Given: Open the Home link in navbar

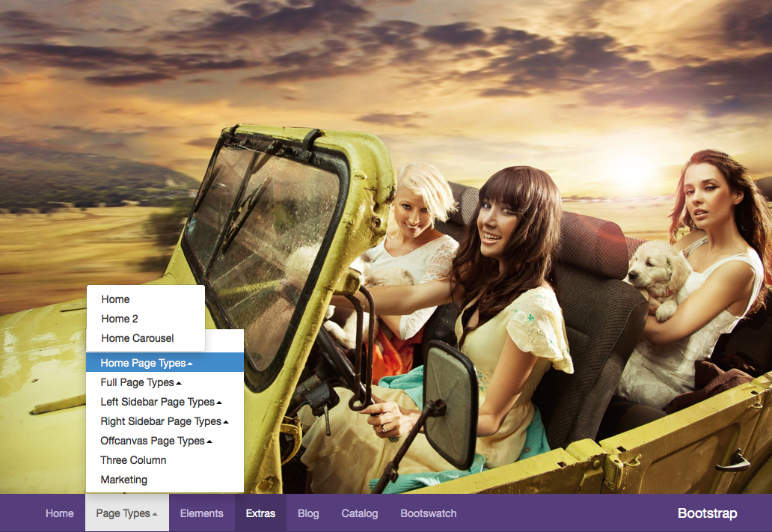Looking at the screenshot, I should tap(60, 513).
